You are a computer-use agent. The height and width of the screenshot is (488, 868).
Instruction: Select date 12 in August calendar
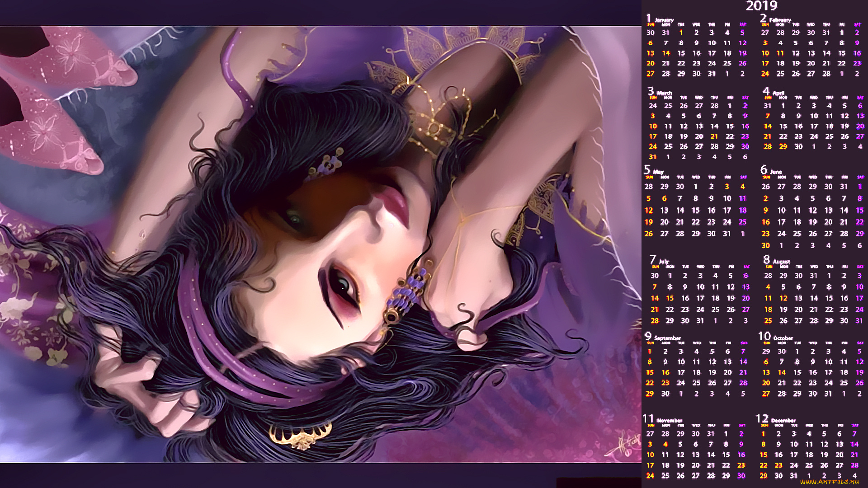click(783, 298)
